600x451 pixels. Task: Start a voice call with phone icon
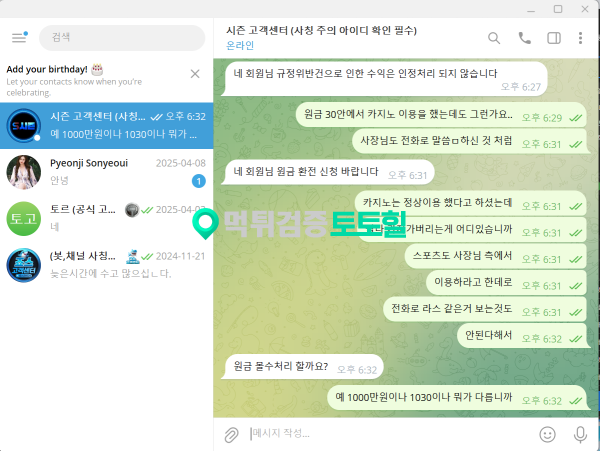(524, 38)
